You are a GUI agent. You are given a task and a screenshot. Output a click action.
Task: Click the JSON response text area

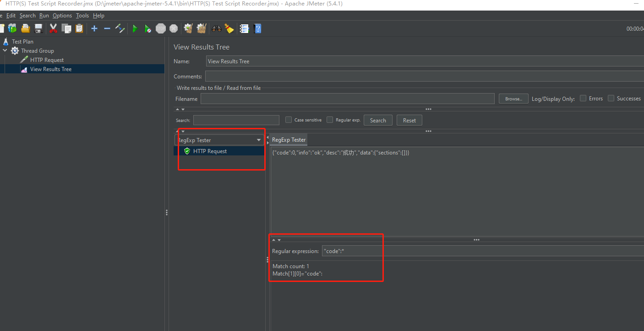point(457,192)
